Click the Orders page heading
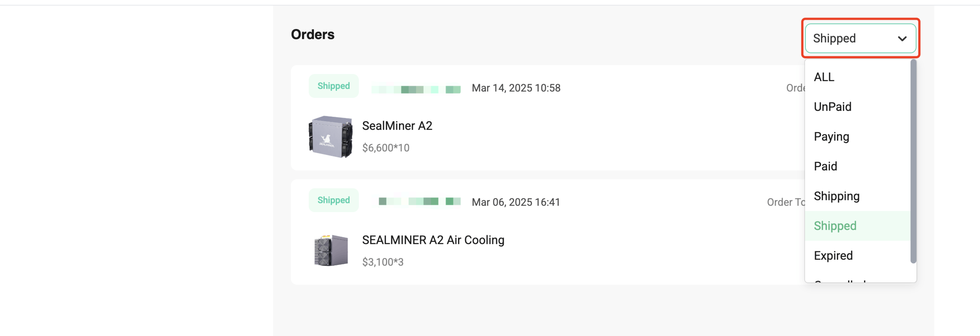The height and width of the screenshot is (336, 980). [313, 35]
